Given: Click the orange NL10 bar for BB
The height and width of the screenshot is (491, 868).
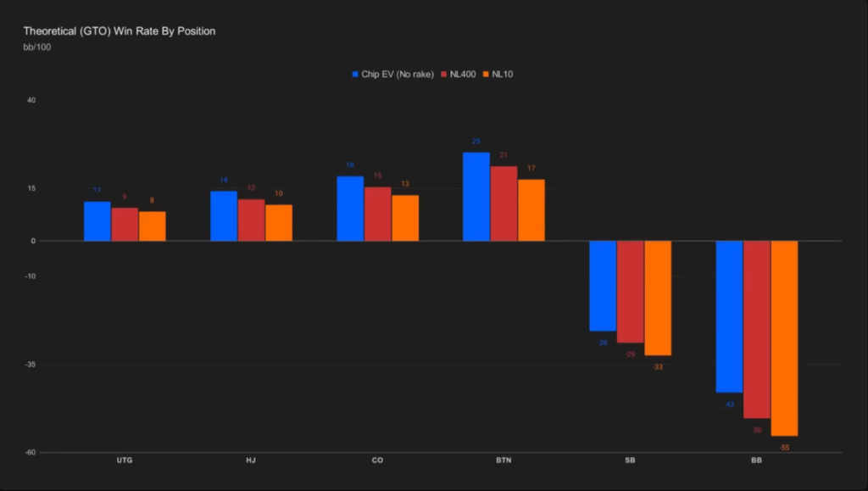Looking at the screenshot, I should (x=784, y=338).
